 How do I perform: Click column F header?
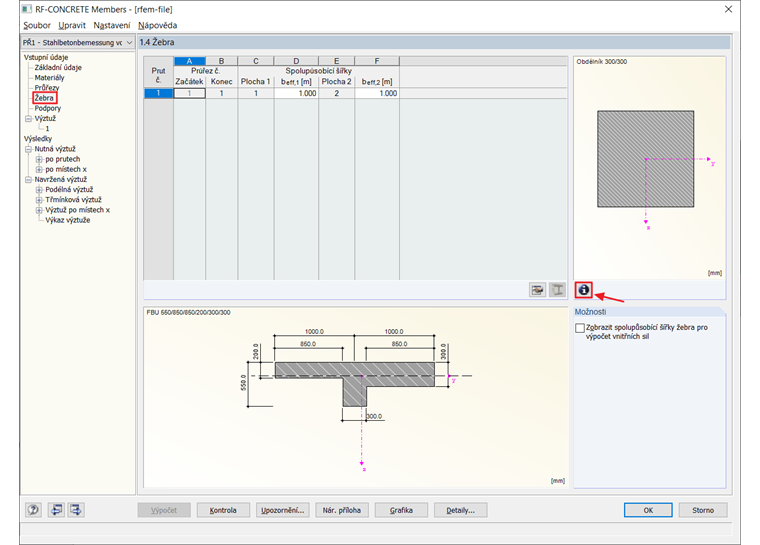click(x=377, y=61)
